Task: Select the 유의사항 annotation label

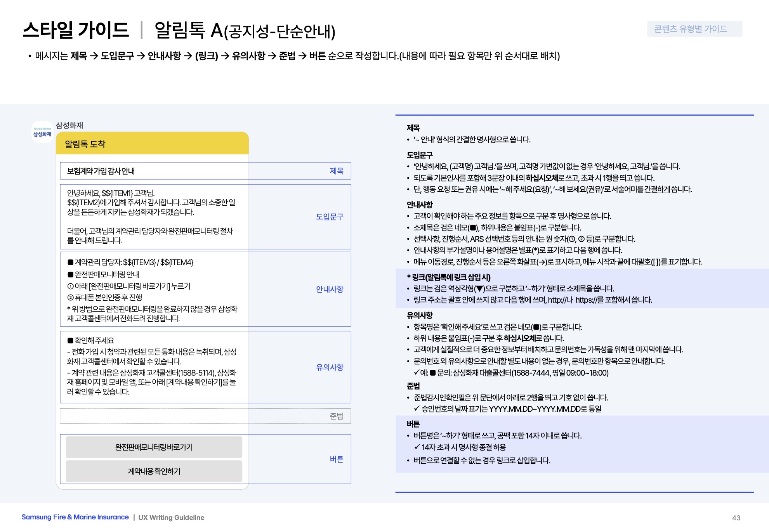Action: click(x=329, y=367)
